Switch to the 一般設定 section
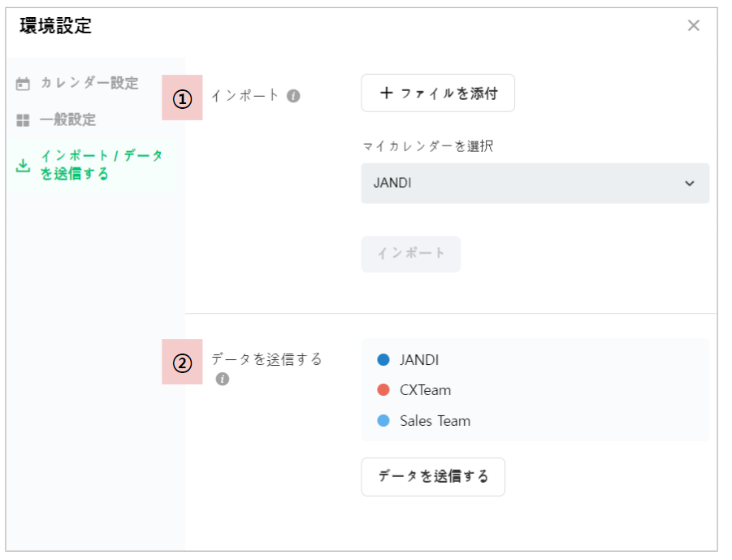Screen dimensions: 732x560 tap(68, 120)
